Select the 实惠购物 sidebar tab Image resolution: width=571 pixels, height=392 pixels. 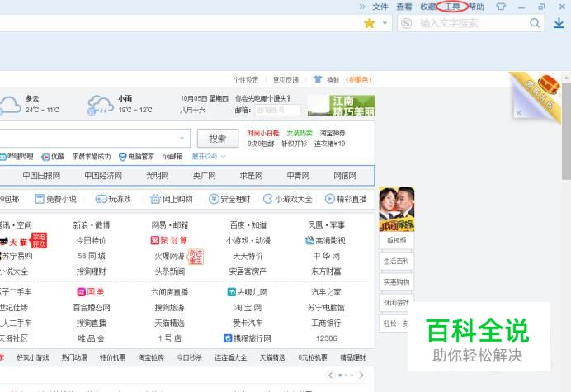click(x=397, y=282)
